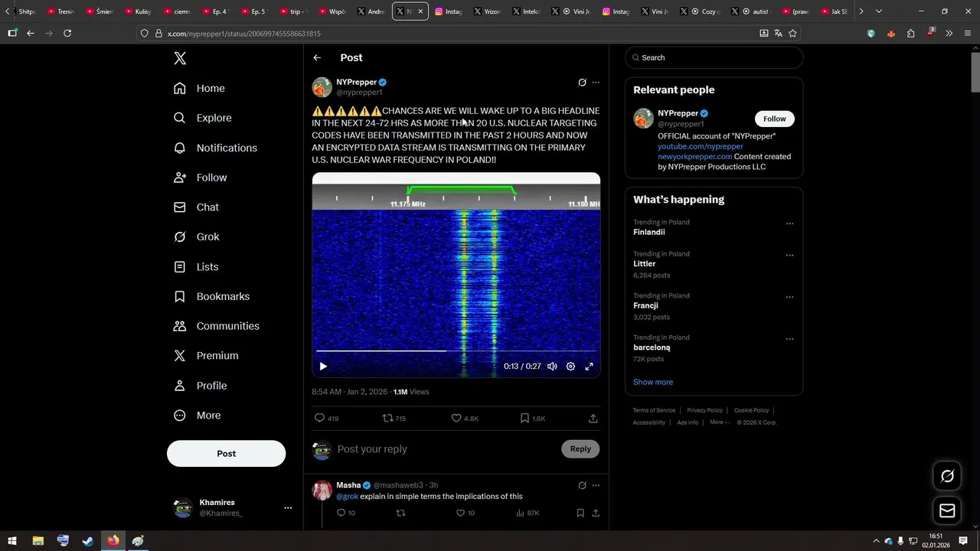This screenshot has width=980, height=551.
Task: Repost the post with 715 reposts
Action: coord(394,419)
